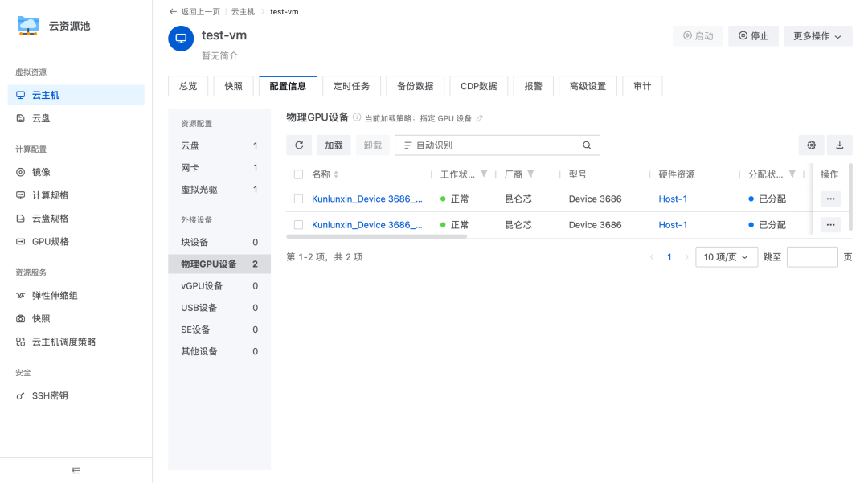Switch to the 备份数据 tab
This screenshot has width=868, height=483.
click(415, 85)
